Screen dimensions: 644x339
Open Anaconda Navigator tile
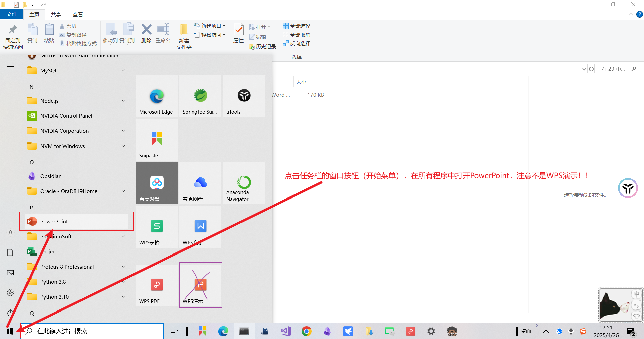244,183
